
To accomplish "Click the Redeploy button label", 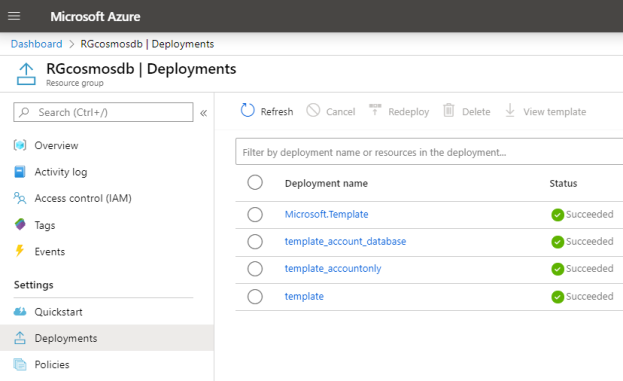I will coord(409,112).
